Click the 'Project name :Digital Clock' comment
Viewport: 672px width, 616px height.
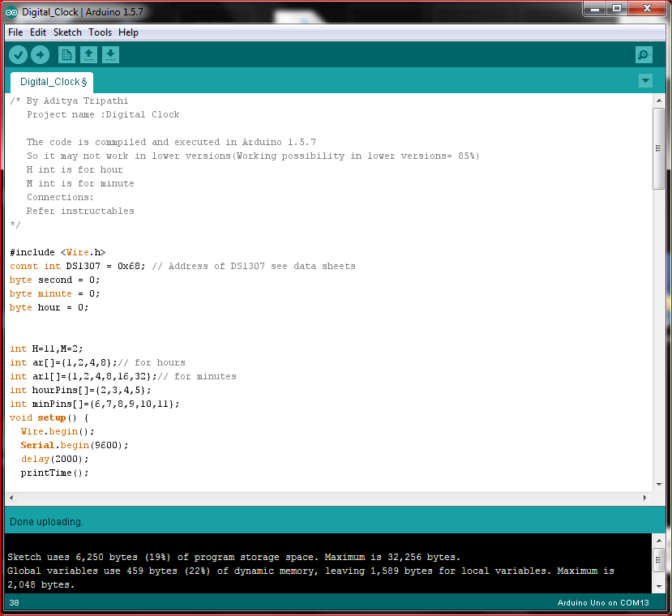(103, 114)
